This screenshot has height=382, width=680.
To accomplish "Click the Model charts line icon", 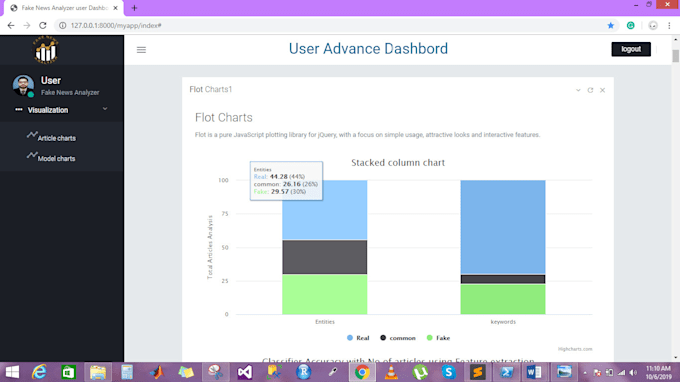I will (x=32, y=155).
